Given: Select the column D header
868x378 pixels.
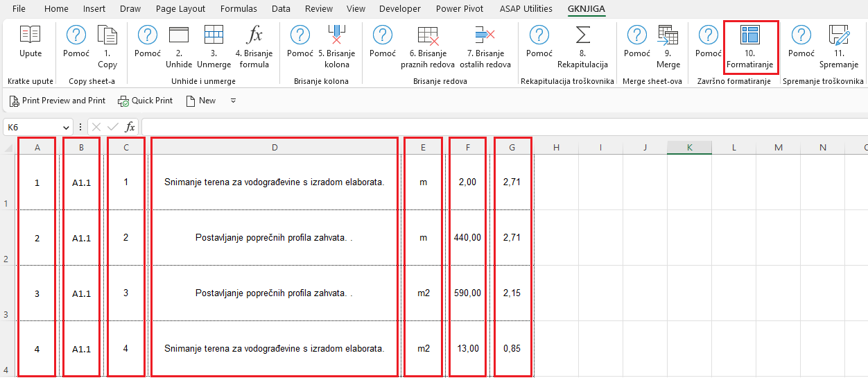Looking at the screenshot, I should pyautogui.click(x=275, y=147).
